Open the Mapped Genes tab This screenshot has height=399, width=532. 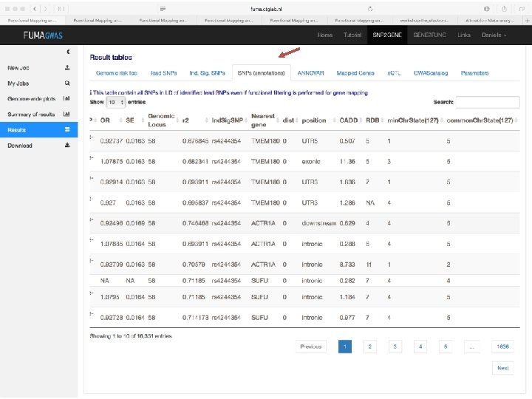(x=355, y=73)
